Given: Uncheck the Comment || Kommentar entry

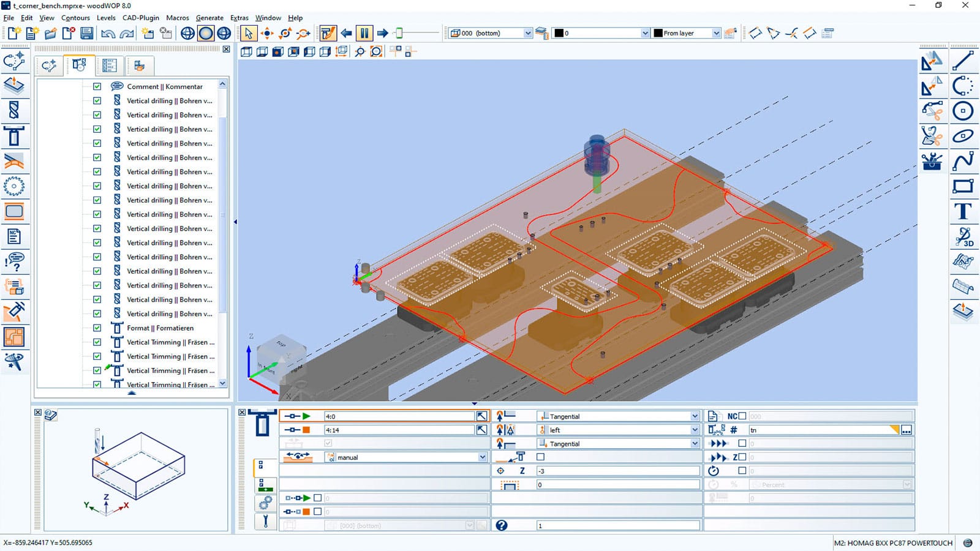Looking at the screenshot, I should (97, 86).
